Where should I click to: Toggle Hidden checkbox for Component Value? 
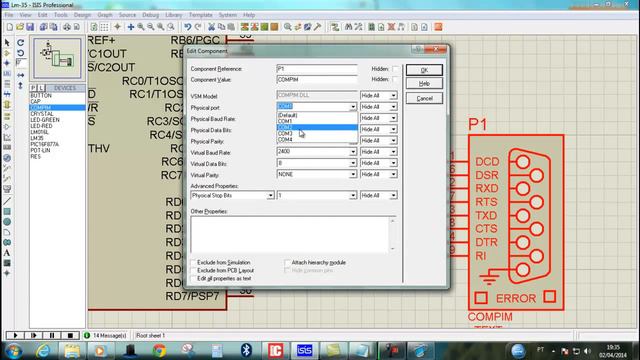point(395,79)
